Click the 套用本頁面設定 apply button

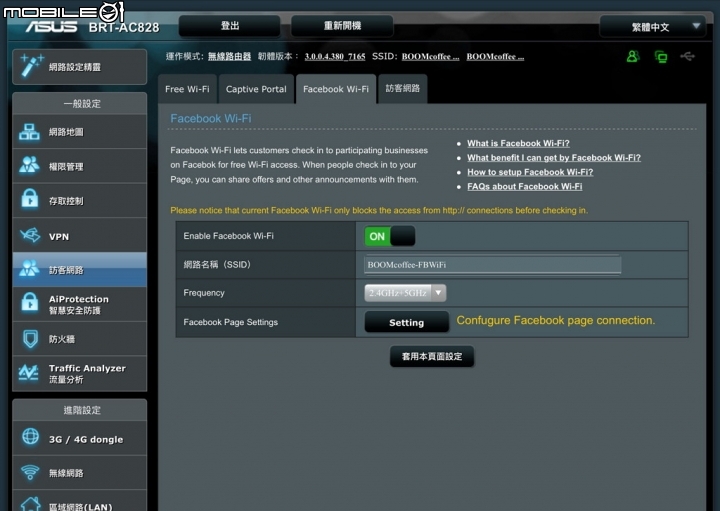(432, 356)
